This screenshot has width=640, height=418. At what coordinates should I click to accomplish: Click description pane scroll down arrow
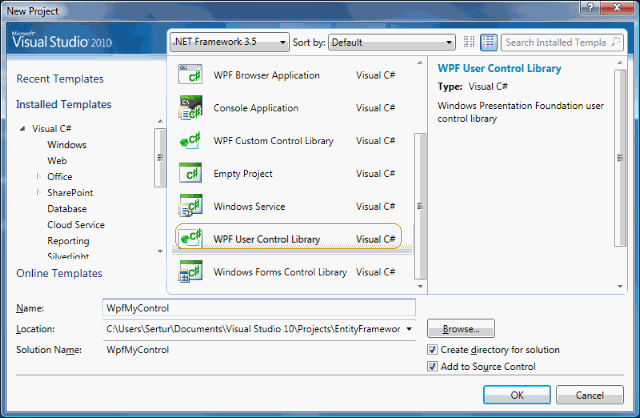click(620, 286)
